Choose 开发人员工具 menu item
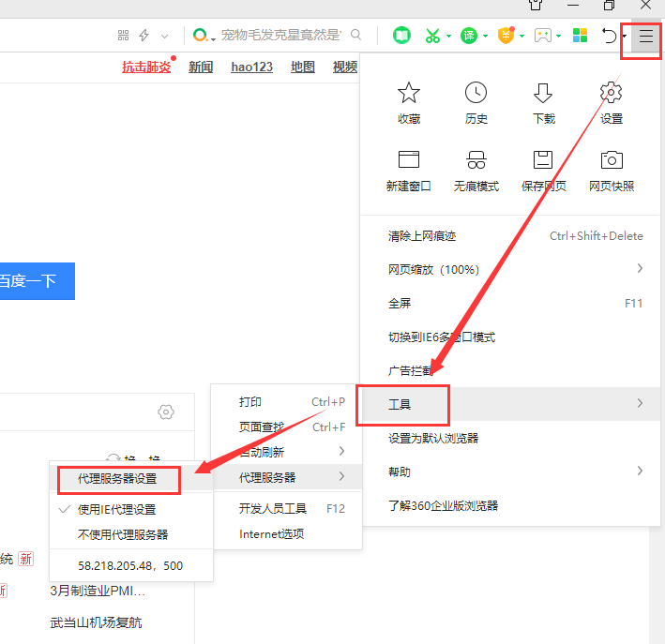665x644 pixels. [x=288, y=508]
